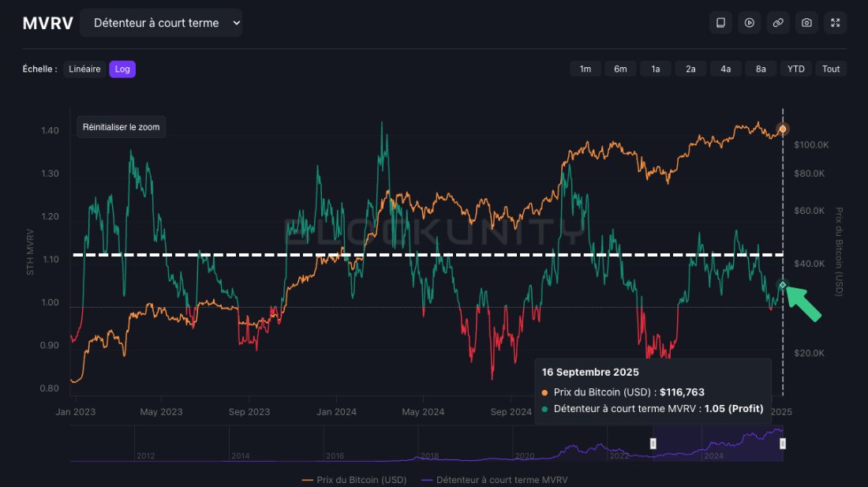Select the Log scale option
This screenshot has height=487, width=868.
pos(122,69)
